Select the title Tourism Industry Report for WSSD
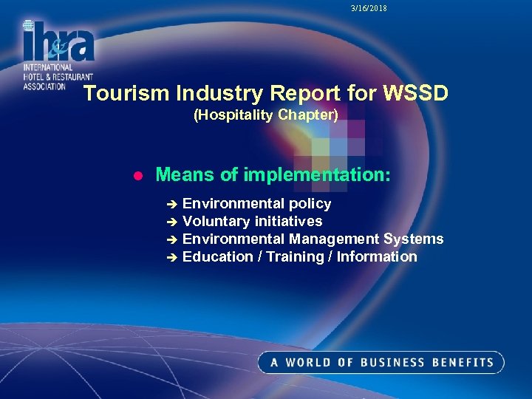The height and width of the screenshot is (399, 532). pos(266,92)
